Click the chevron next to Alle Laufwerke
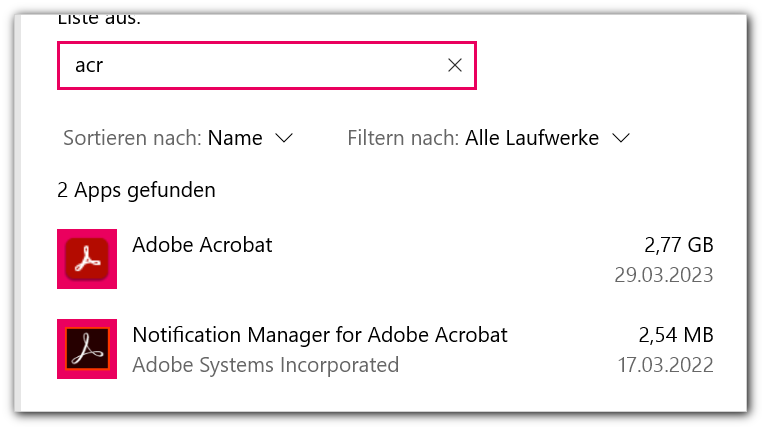Viewport: 762px width, 427px height. coord(621,138)
